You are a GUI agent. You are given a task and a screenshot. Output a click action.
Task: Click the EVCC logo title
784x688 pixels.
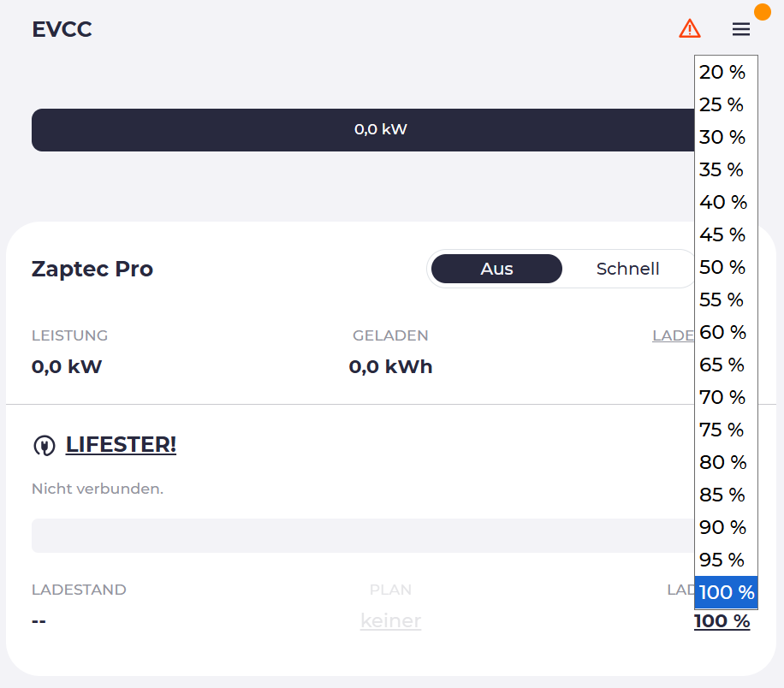pyautogui.click(x=62, y=30)
